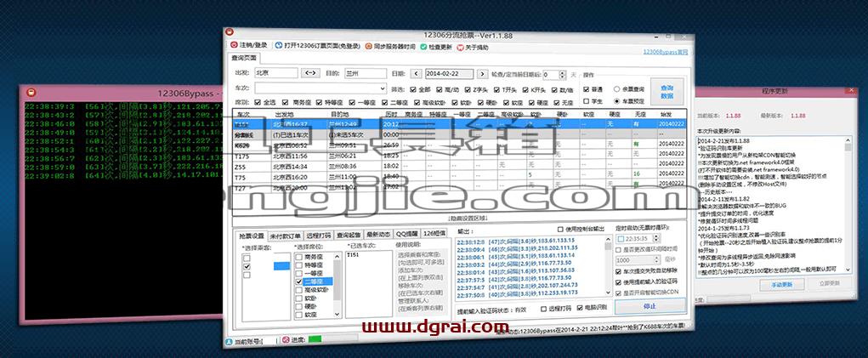Toggle the 普通 ticket checkbox
868x358 pixels.
(587, 88)
